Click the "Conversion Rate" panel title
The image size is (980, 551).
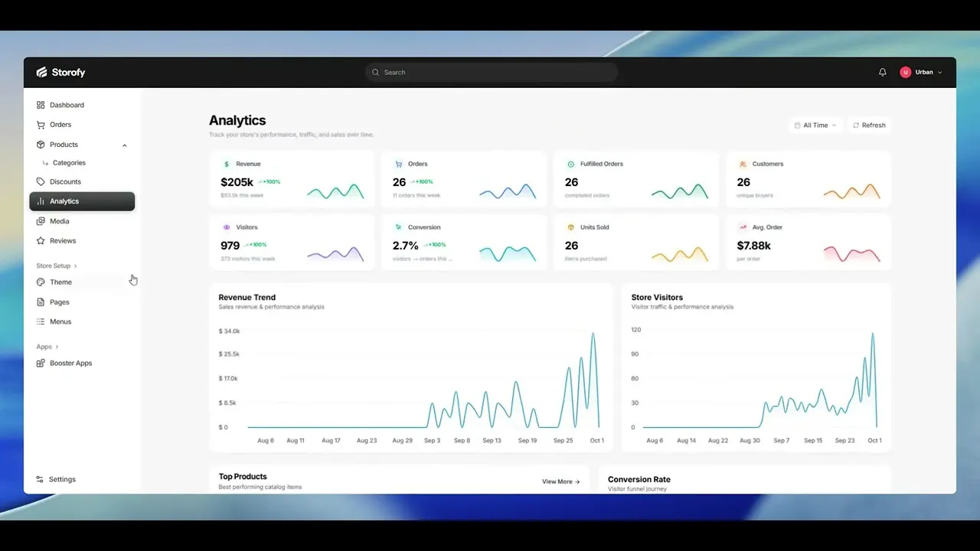point(639,479)
